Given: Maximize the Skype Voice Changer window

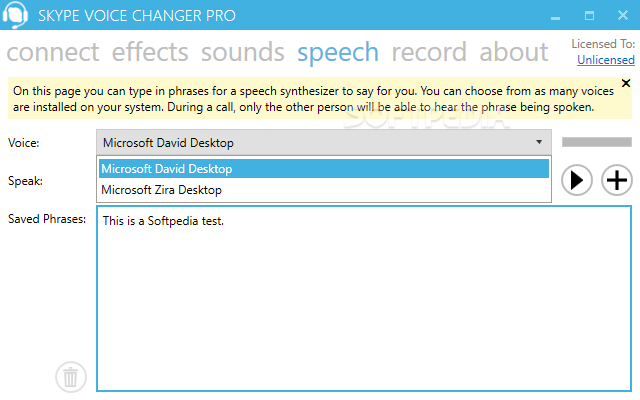Looking at the screenshot, I should tap(589, 16).
